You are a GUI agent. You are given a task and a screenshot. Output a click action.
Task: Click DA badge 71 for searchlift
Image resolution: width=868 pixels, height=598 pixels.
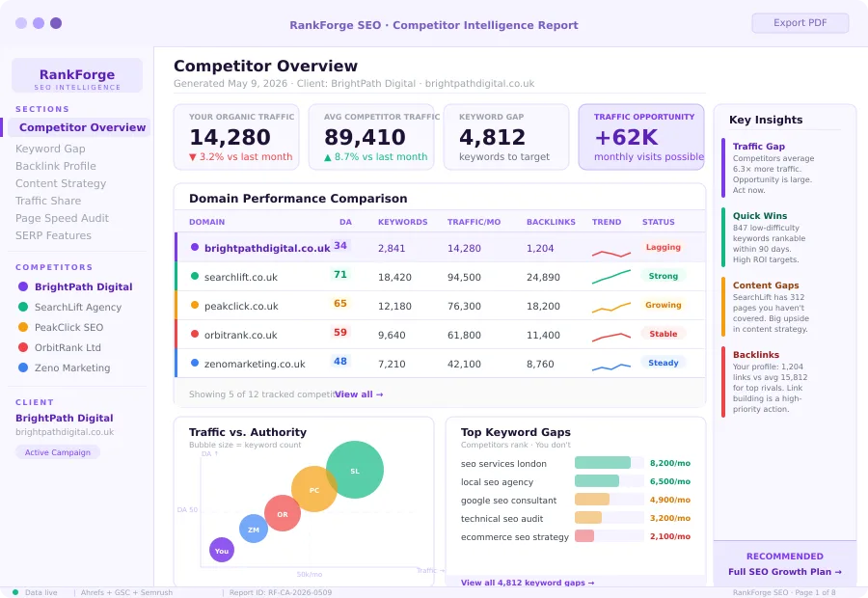(x=340, y=275)
